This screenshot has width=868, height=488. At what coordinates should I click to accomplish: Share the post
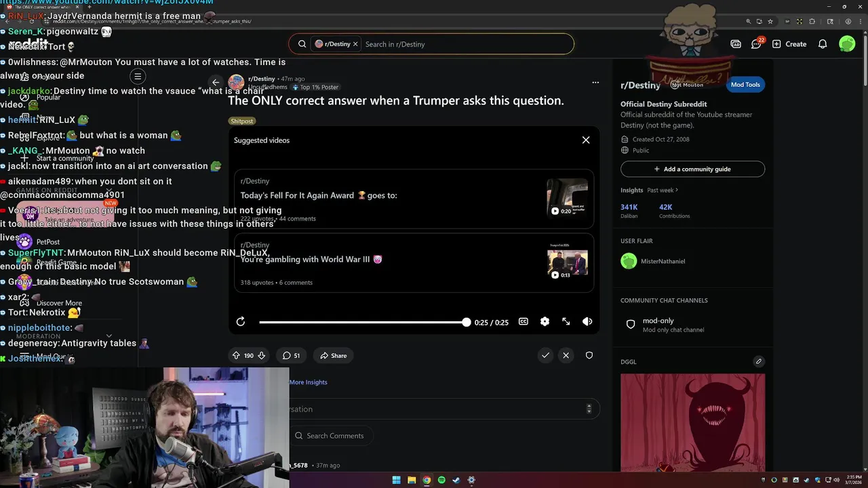[x=334, y=356]
